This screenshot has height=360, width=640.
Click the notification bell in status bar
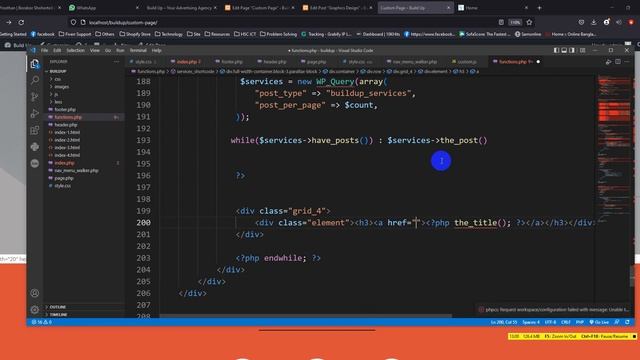627,322
